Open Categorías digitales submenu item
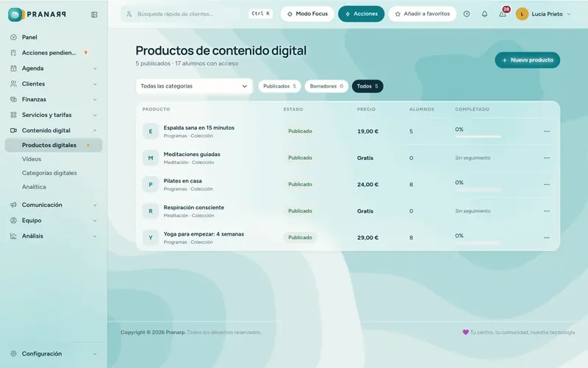The height and width of the screenshot is (368, 588). coord(49,173)
